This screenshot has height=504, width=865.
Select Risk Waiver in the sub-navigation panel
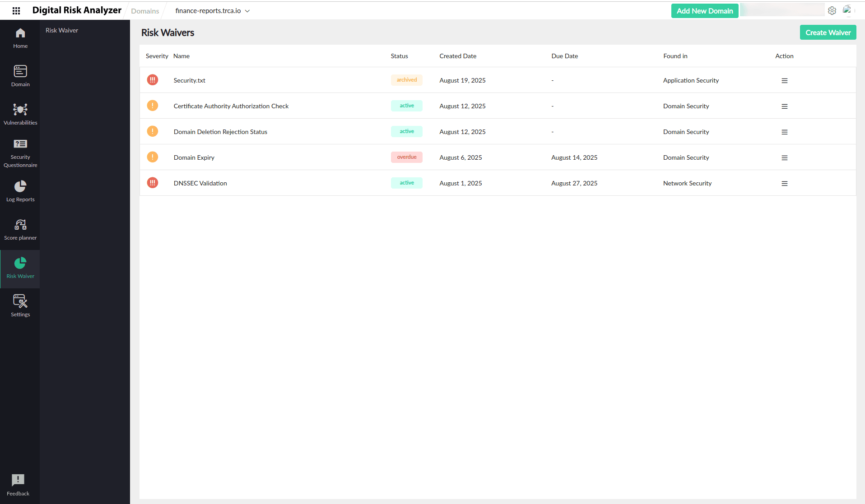(62, 30)
